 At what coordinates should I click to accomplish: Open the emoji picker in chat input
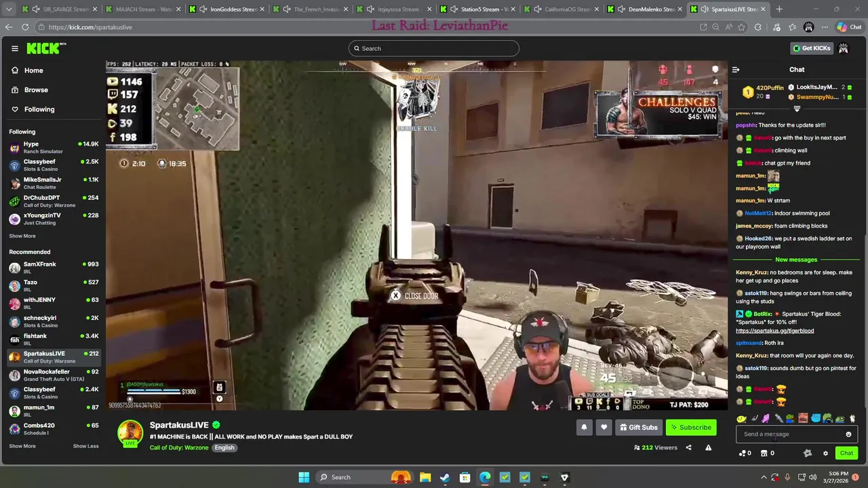(848, 434)
